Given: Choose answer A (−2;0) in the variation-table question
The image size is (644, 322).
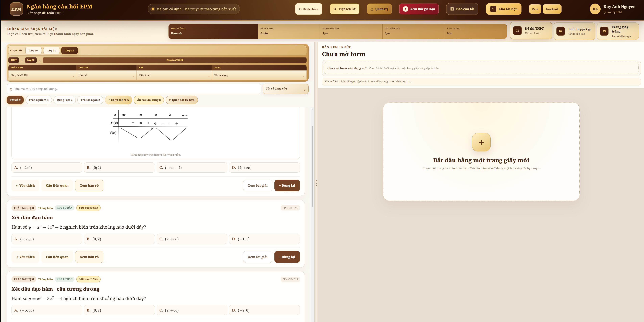Looking at the screenshot, I should 47,168.
